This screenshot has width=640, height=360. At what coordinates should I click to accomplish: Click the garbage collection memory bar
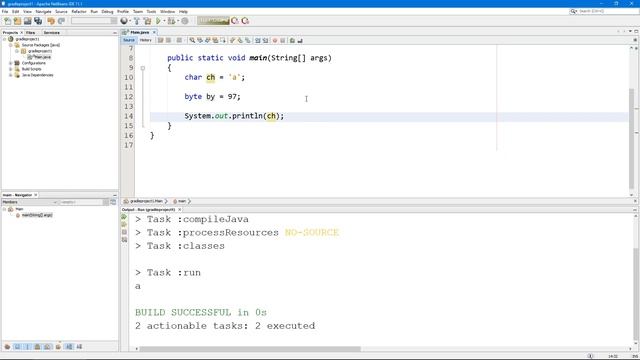pos(213,21)
